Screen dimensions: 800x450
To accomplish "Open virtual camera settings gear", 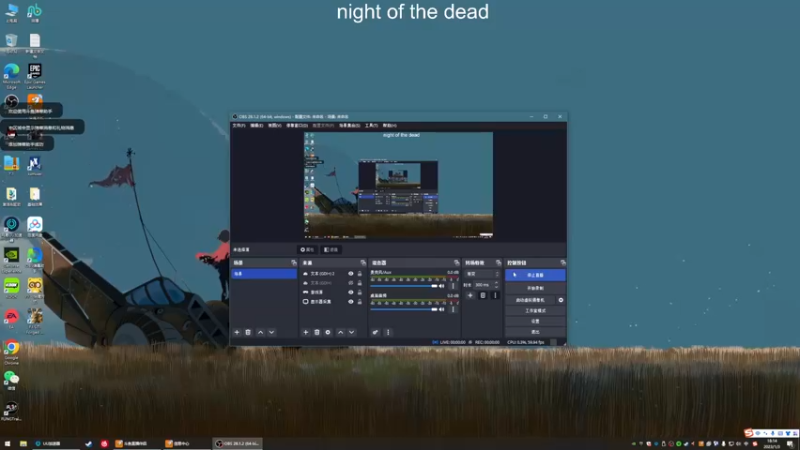I will tap(561, 300).
